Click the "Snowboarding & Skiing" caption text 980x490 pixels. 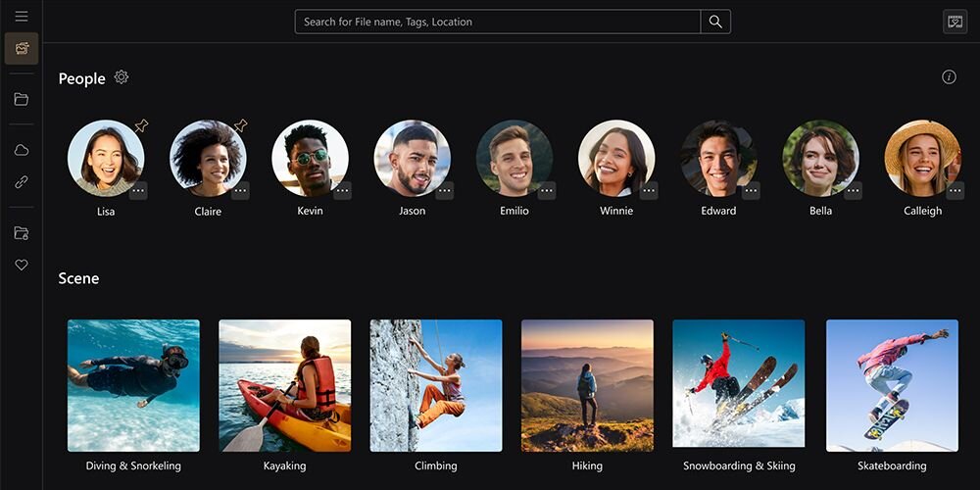739,466
